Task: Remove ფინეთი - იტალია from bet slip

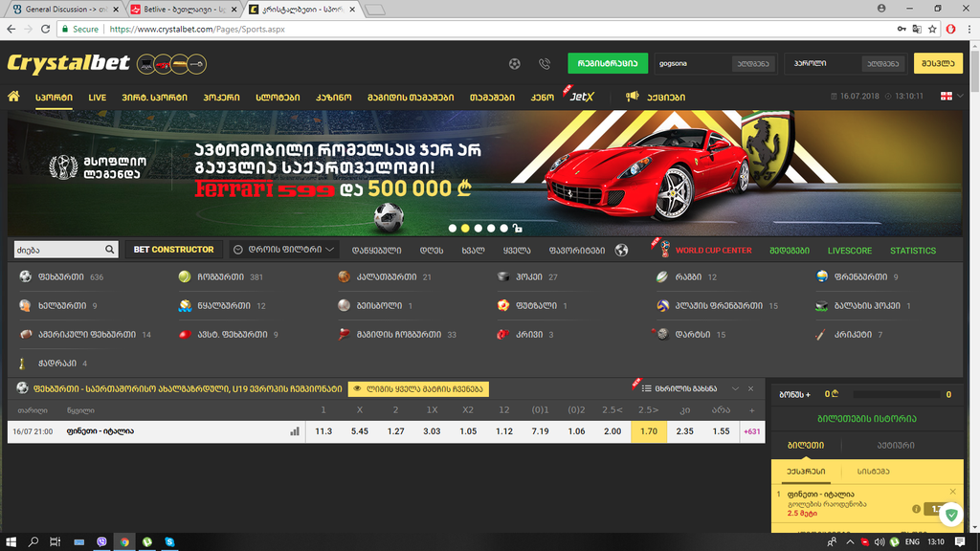Action: (x=952, y=492)
